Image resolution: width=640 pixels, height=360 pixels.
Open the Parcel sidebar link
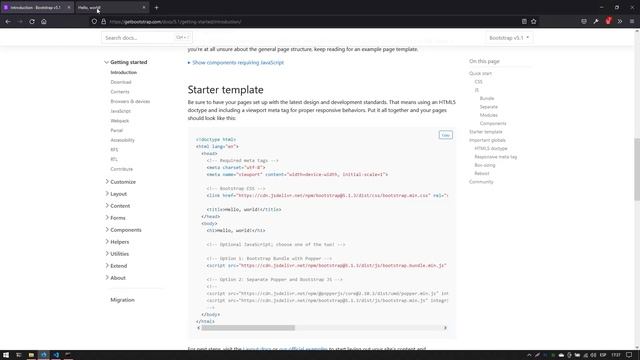tap(116, 130)
